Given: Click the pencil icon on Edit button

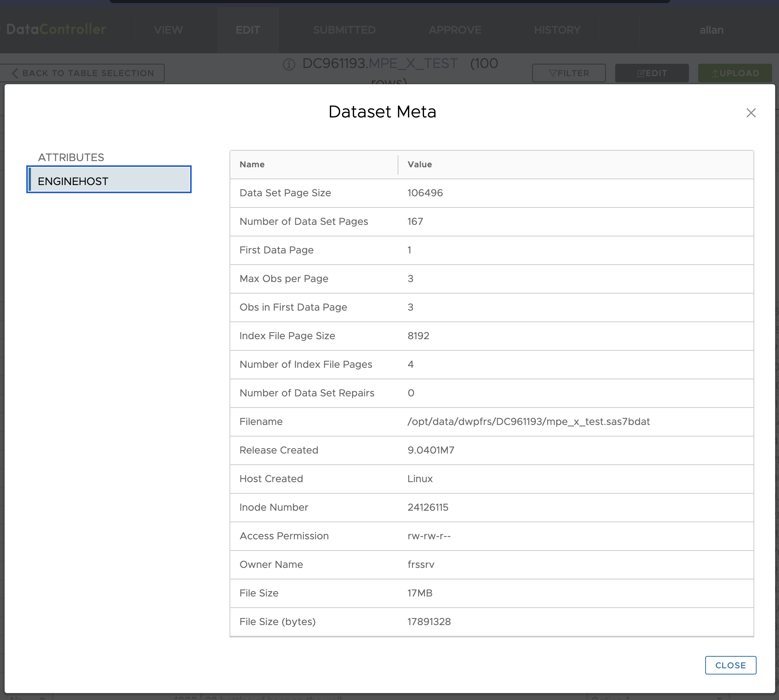Looking at the screenshot, I should click(641, 73).
